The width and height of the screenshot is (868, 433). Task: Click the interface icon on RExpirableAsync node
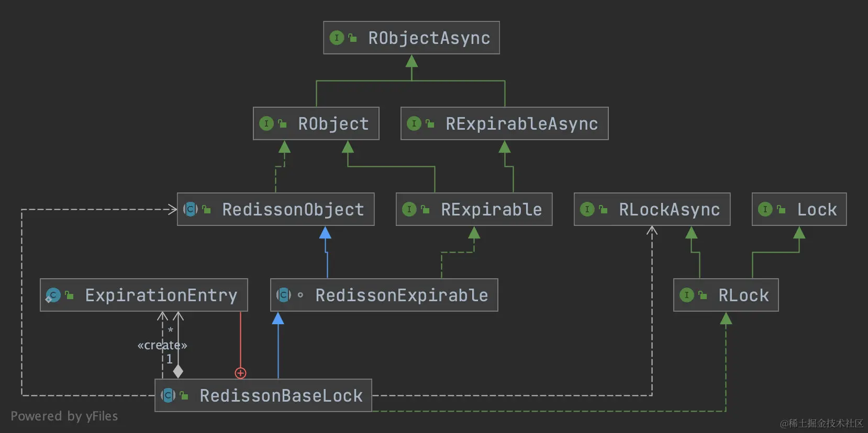point(414,123)
